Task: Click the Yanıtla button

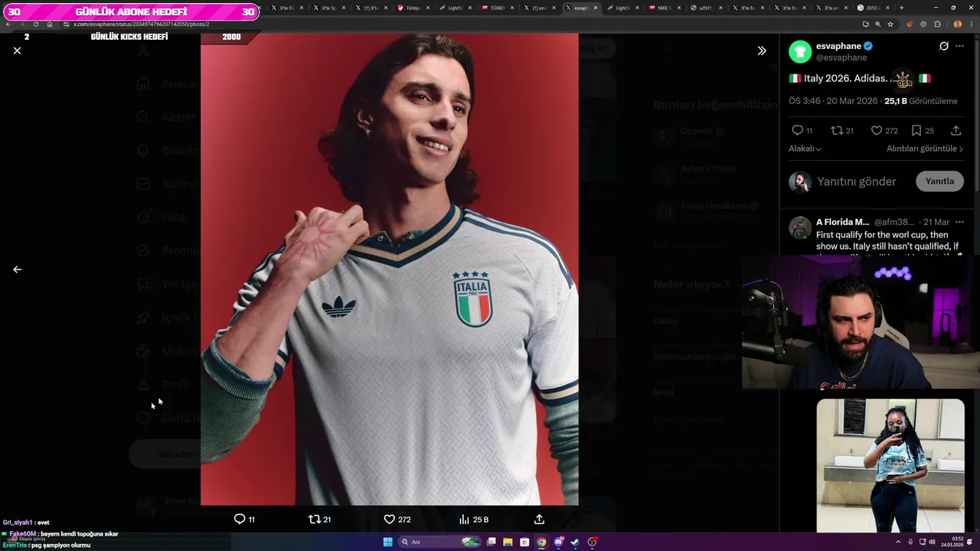Action: click(939, 181)
